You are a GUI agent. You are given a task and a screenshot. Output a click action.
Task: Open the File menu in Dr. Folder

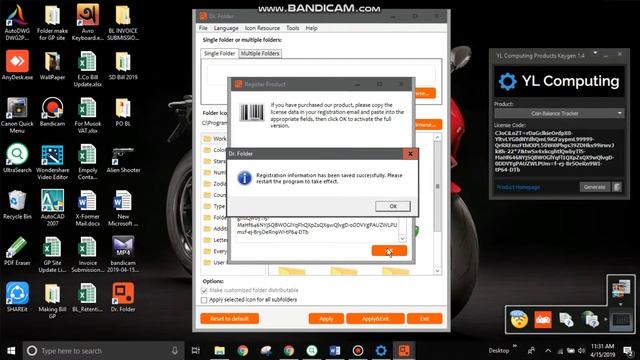pyautogui.click(x=203, y=28)
